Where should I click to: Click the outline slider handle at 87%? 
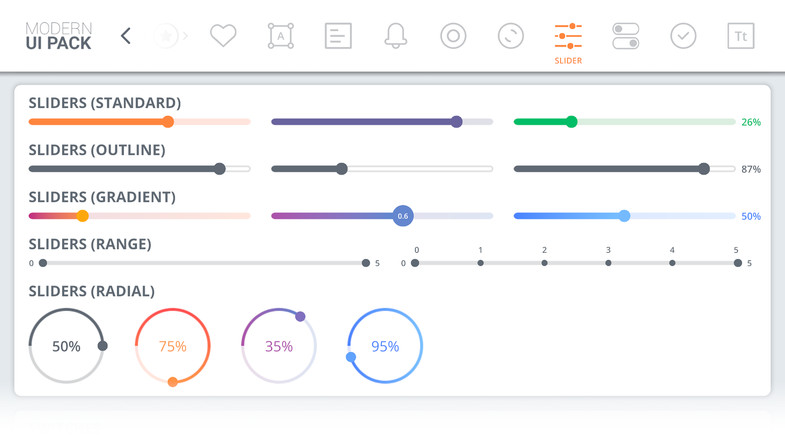(x=704, y=169)
